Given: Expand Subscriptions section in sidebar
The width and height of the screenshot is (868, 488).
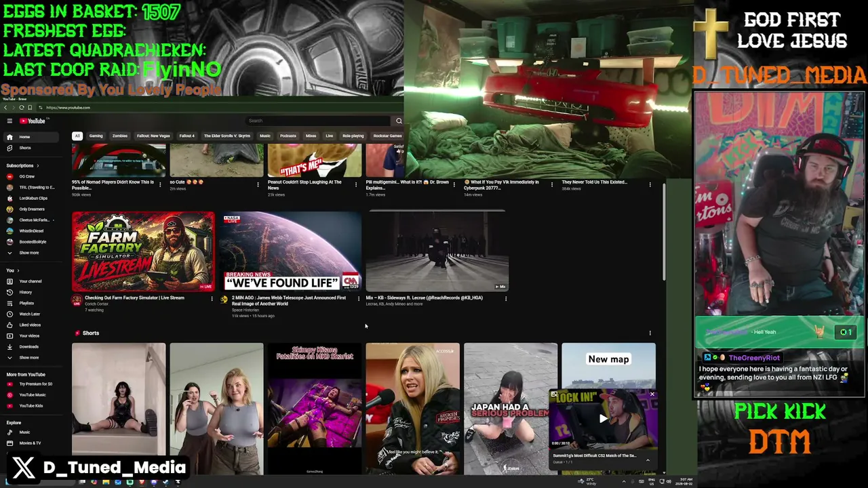Looking at the screenshot, I should [x=23, y=165].
